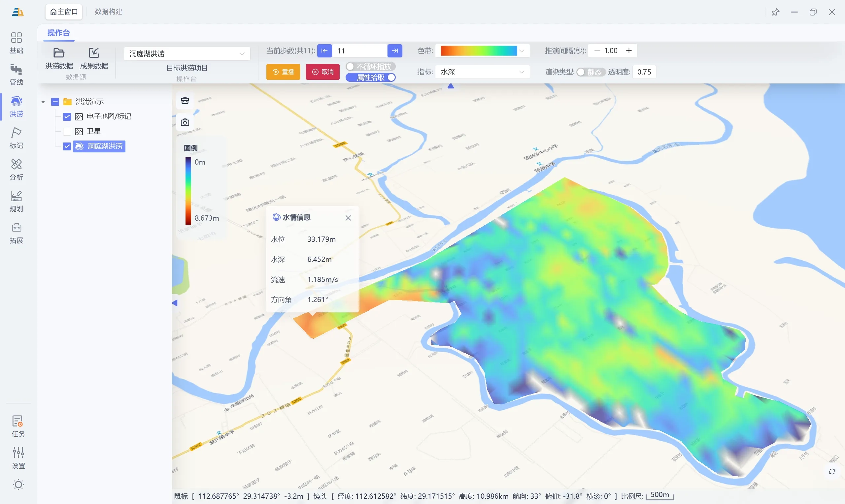The width and height of the screenshot is (845, 504).
Task: Click the red 取消 button
Action: 323,72
